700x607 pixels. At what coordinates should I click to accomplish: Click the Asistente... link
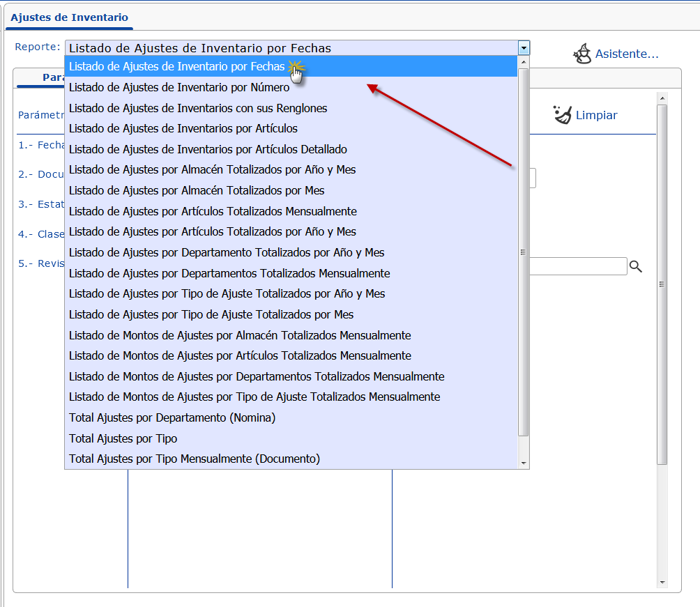[627, 54]
